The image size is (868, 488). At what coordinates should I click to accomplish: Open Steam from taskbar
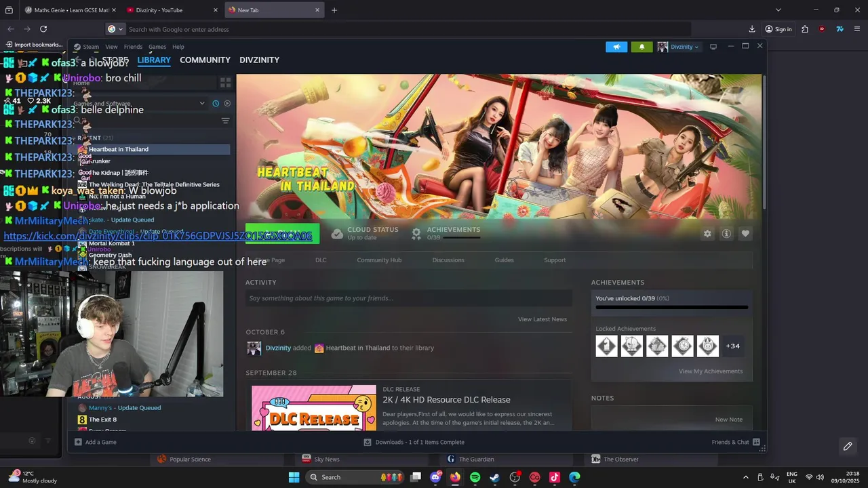click(495, 477)
